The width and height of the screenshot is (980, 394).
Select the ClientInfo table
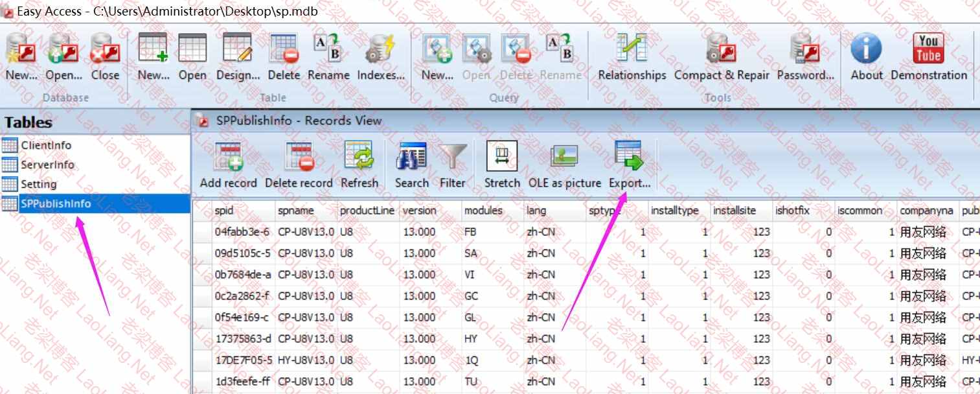(46, 145)
